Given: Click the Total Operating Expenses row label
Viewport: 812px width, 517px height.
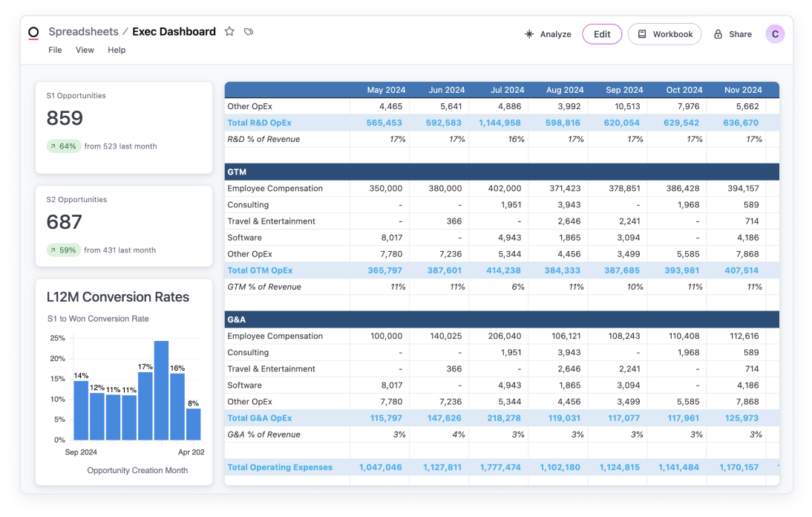Looking at the screenshot, I should (280, 467).
